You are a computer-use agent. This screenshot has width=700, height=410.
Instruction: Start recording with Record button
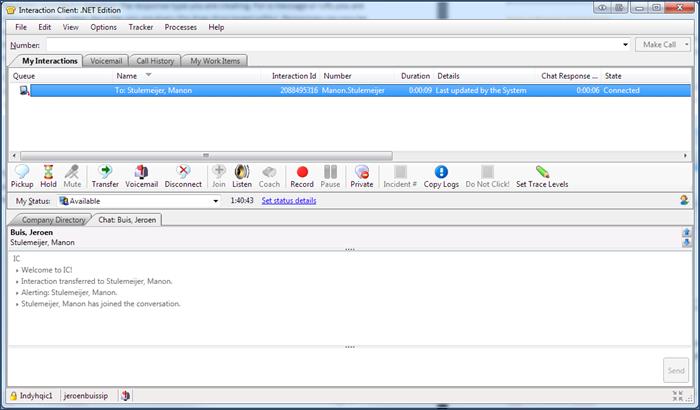tap(301, 176)
